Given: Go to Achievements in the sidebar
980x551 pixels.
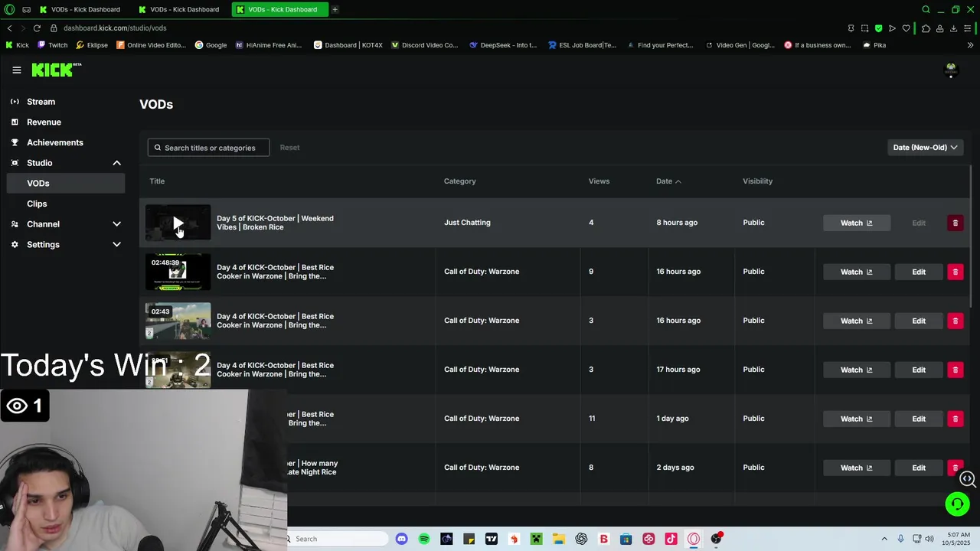Looking at the screenshot, I should point(54,142).
